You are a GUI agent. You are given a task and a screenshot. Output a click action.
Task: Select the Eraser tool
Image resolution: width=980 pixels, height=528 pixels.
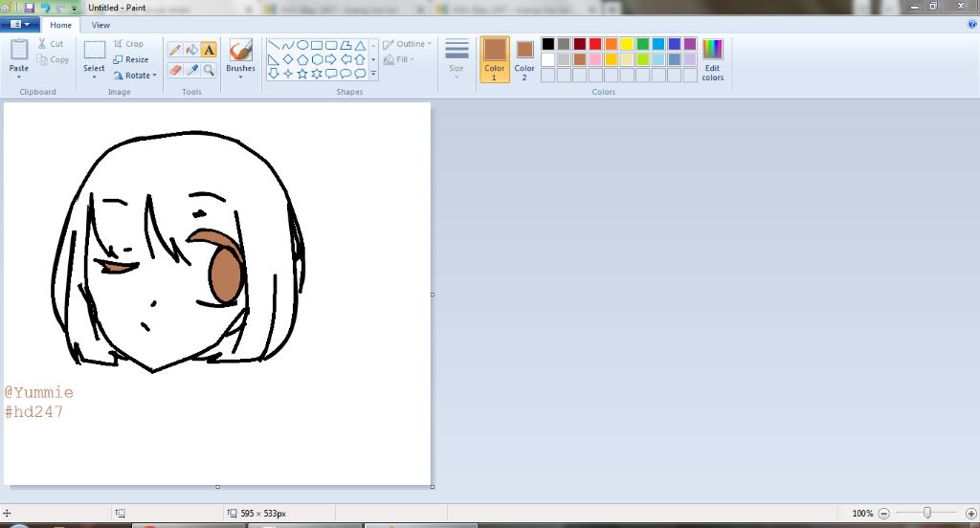pos(176,70)
